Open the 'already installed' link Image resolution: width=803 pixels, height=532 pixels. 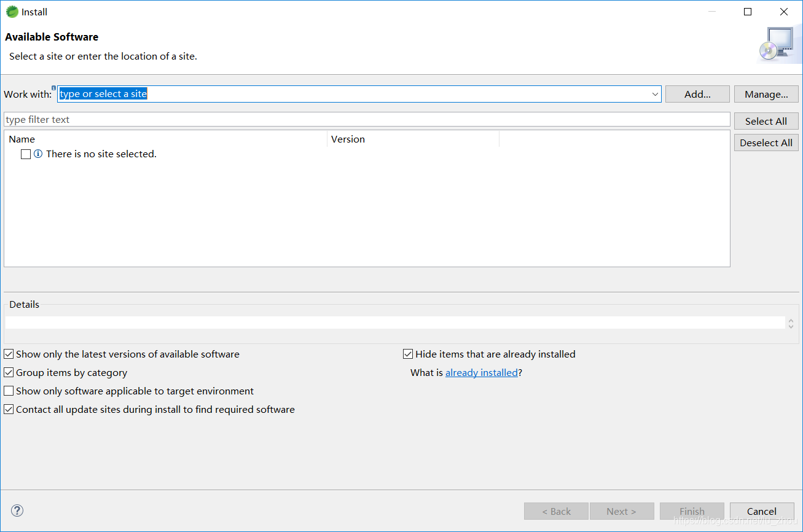482,373
